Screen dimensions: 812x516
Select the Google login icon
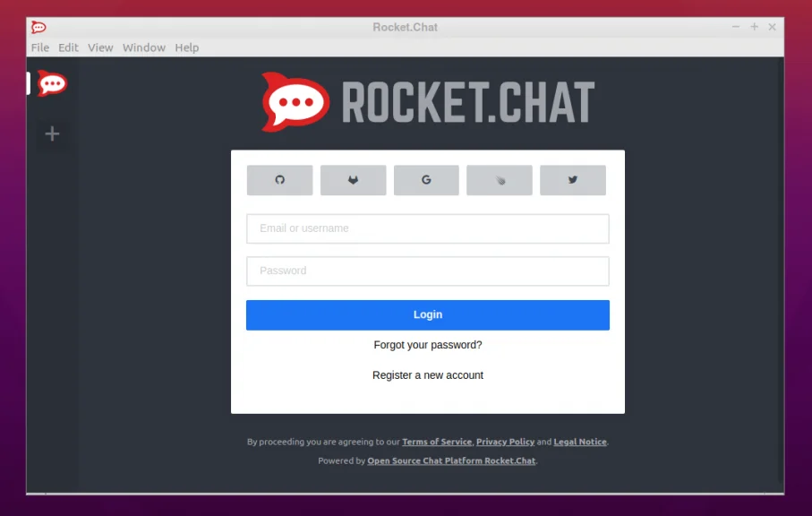pyautogui.click(x=426, y=179)
